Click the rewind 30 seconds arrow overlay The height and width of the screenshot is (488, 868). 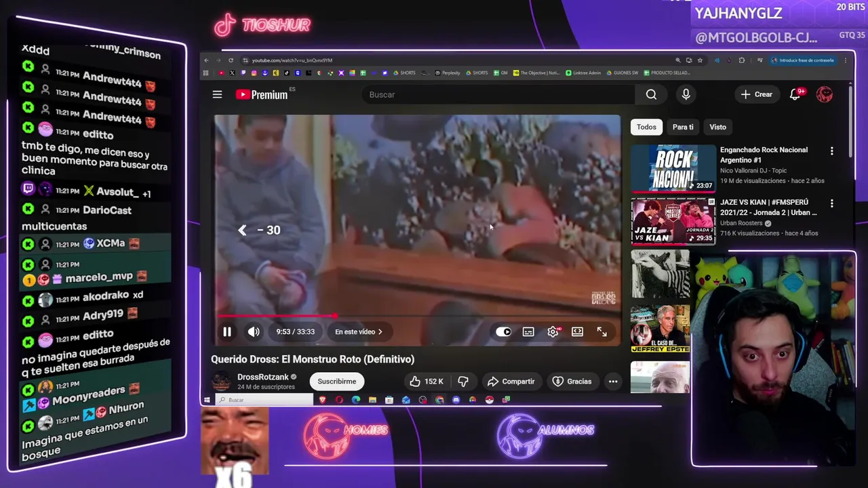pos(243,230)
